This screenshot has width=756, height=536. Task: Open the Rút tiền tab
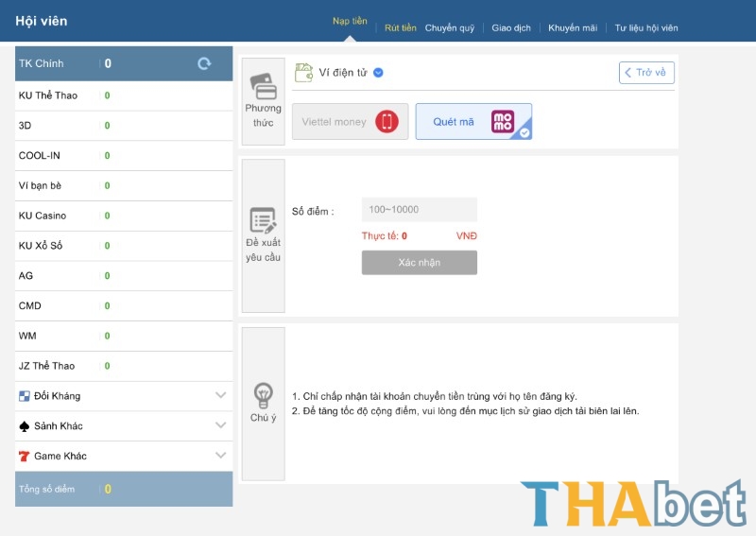tap(400, 28)
